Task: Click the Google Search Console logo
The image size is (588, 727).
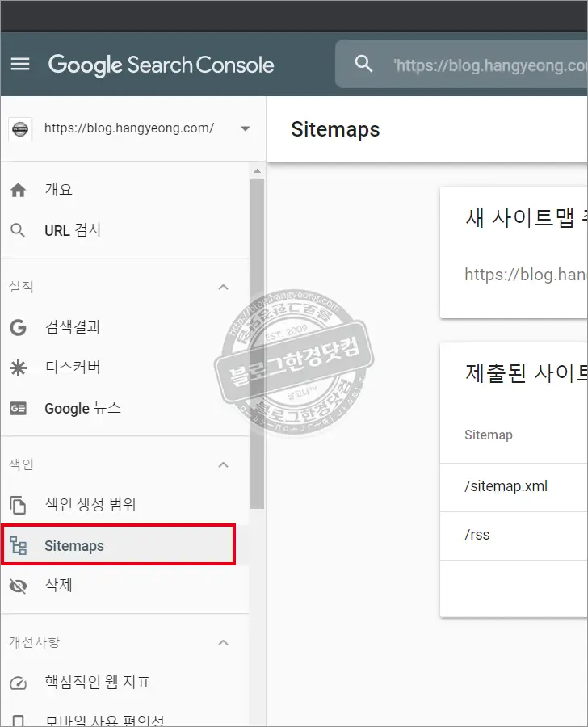Action: pos(161,65)
